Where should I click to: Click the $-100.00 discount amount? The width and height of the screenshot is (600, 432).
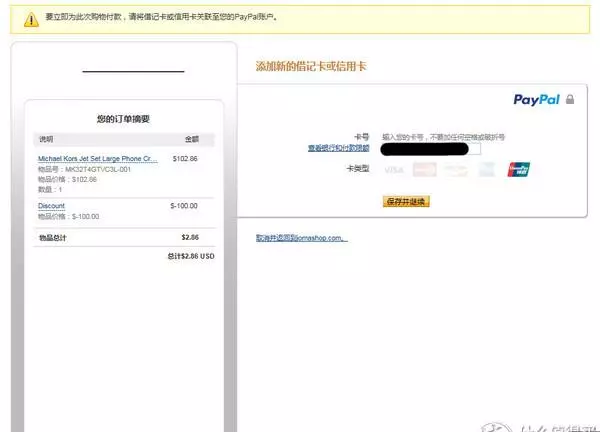pos(184,206)
